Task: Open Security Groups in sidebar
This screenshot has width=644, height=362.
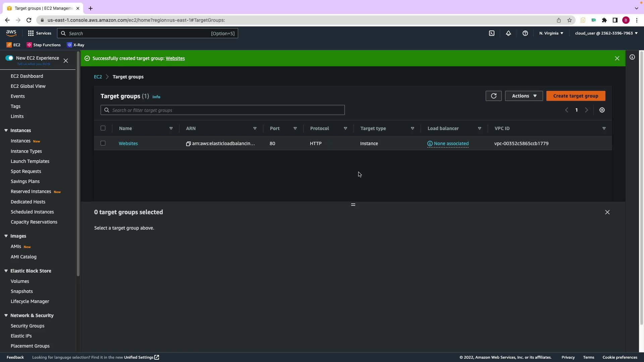Action: click(x=28, y=326)
